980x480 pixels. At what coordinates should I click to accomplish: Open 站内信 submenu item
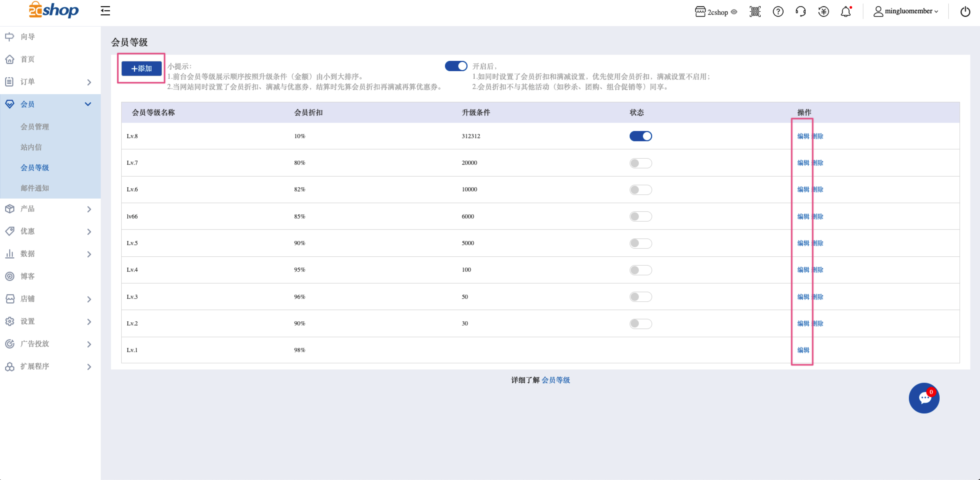[x=31, y=147]
